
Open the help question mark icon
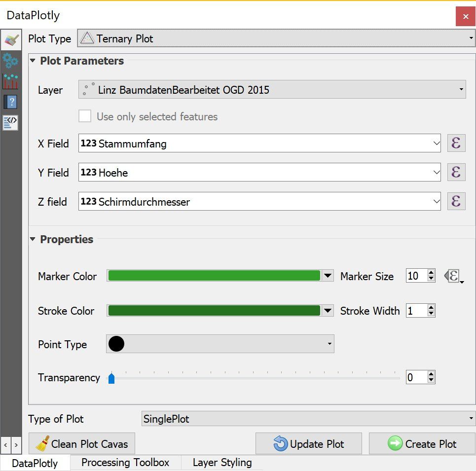point(11,102)
